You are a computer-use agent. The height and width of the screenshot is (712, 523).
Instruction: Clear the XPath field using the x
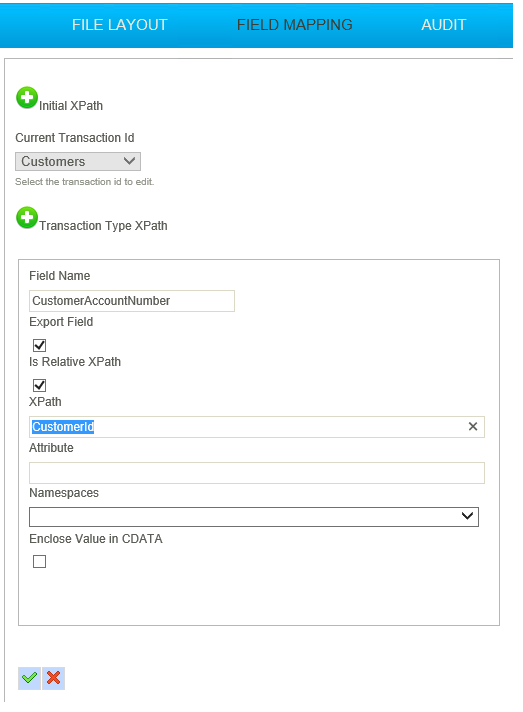point(473,426)
